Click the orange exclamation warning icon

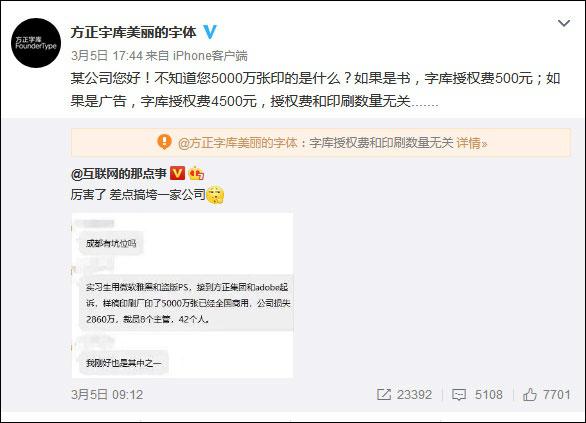tap(164, 142)
